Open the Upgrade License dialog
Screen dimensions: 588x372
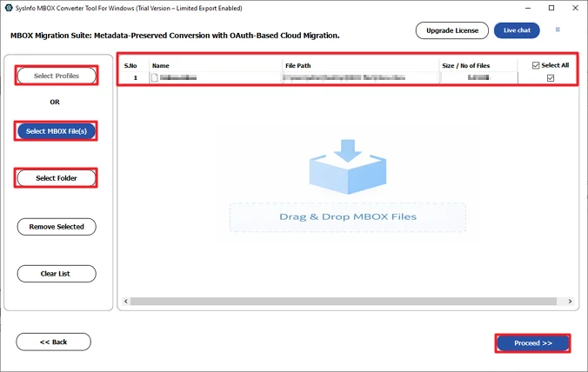pos(452,30)
